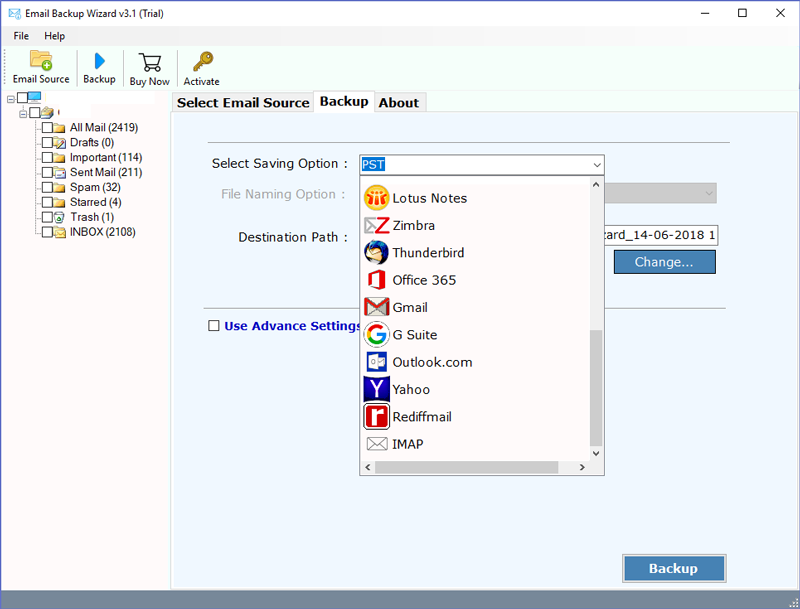Switch to the About tab

coord(398,103)
